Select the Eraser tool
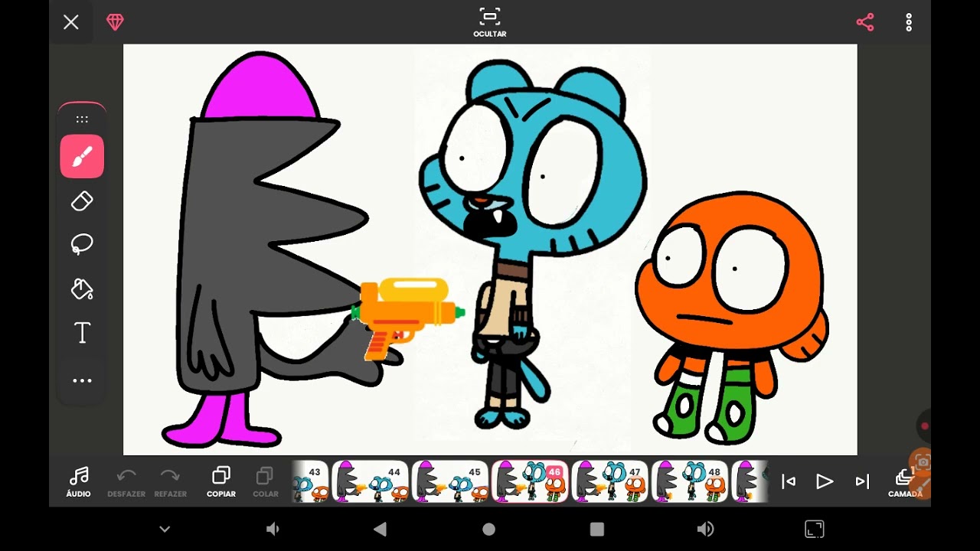The image size is (980, 551). [x=82, y=201]
